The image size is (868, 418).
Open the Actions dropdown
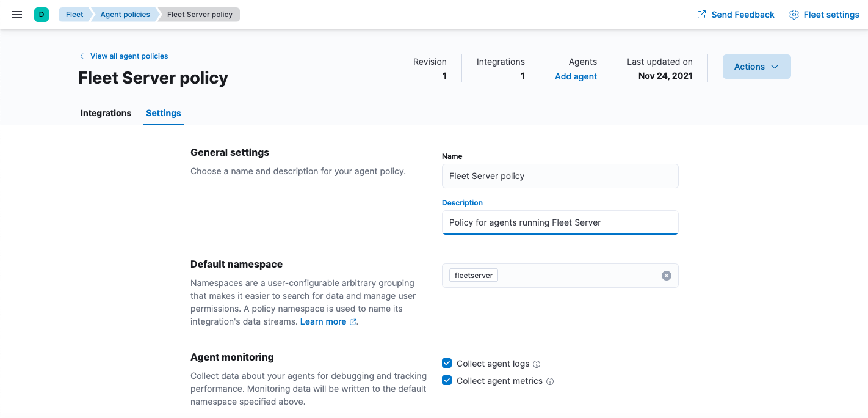[x=756, y=67]
